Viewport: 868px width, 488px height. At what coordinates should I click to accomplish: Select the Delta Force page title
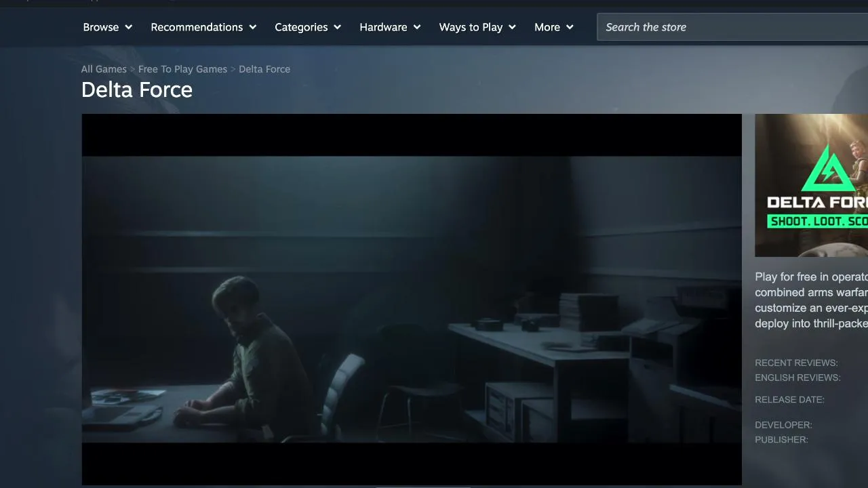point(137,89)
